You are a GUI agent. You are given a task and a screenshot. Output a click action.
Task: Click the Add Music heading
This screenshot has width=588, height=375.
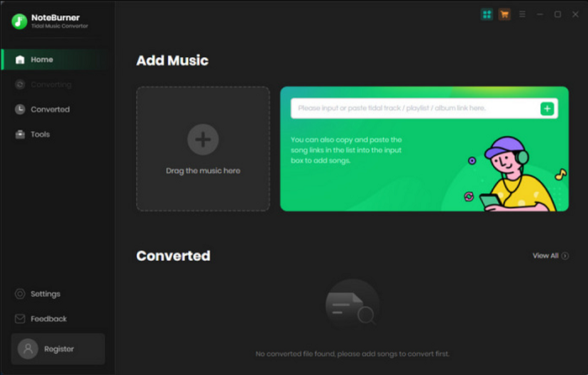pyautogui.click(x=172, y=60)
